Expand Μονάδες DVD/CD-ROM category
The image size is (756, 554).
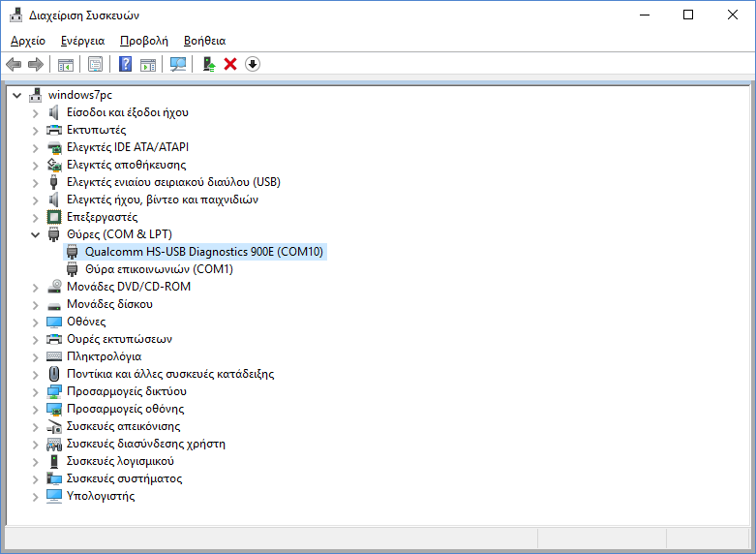point(36,287)
